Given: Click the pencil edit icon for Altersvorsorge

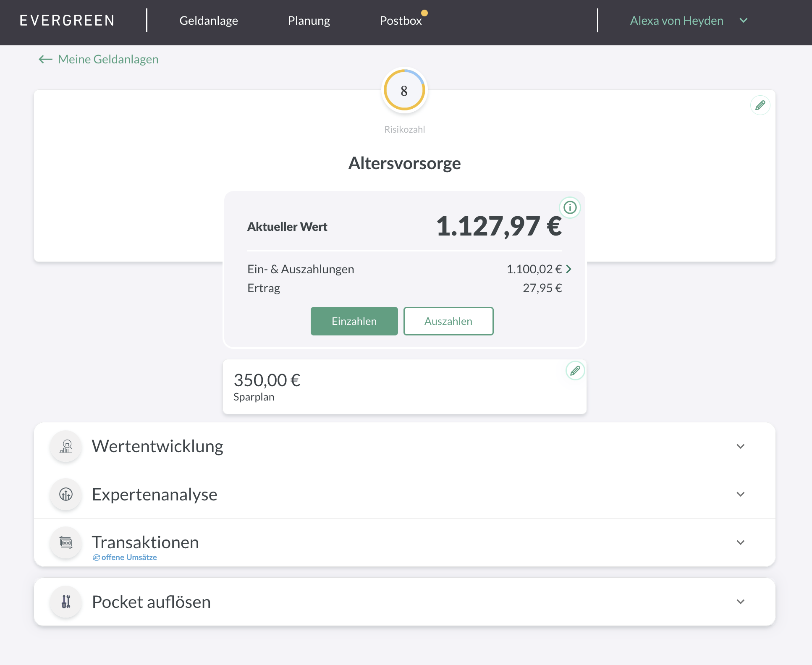Looking at the screenshot, I should [760, 105].
